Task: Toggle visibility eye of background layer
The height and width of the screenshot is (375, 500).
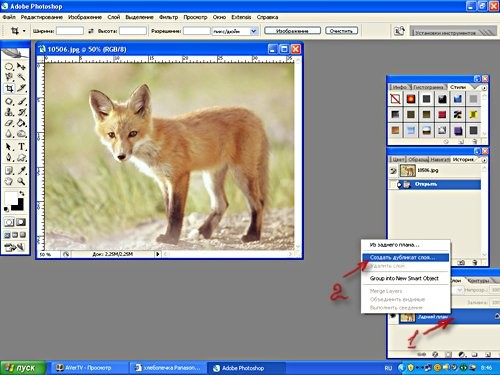Action: tap(393, 316)
